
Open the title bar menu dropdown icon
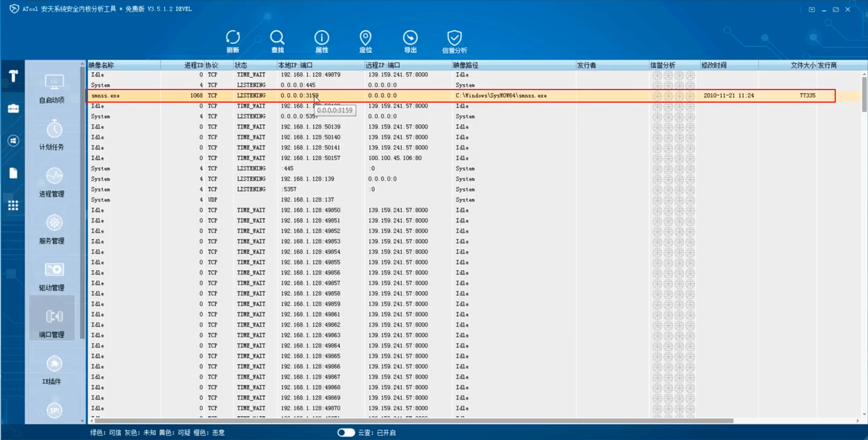(812, 10)
